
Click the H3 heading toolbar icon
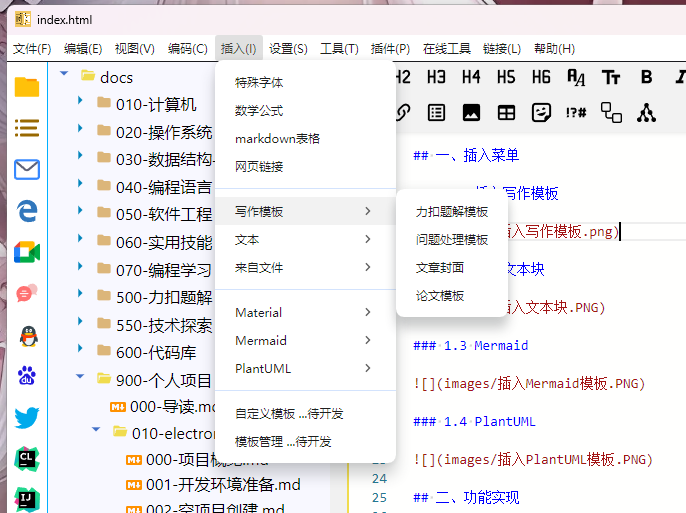[436, 77]
